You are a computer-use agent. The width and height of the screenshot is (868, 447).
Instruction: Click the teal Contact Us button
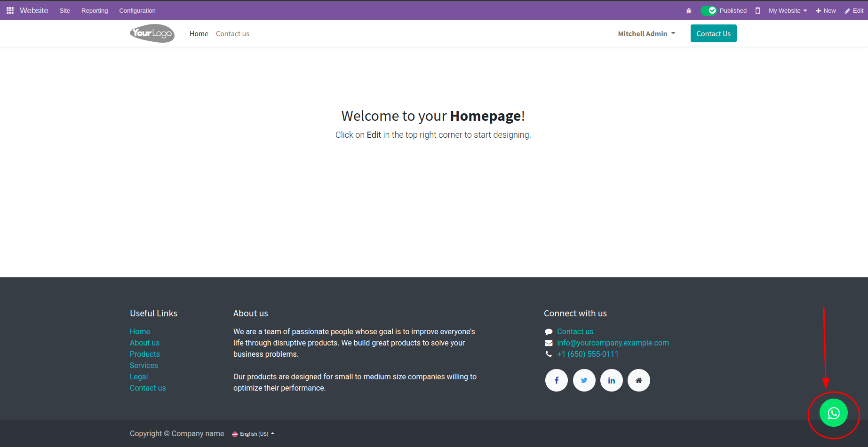pos(714,33)
